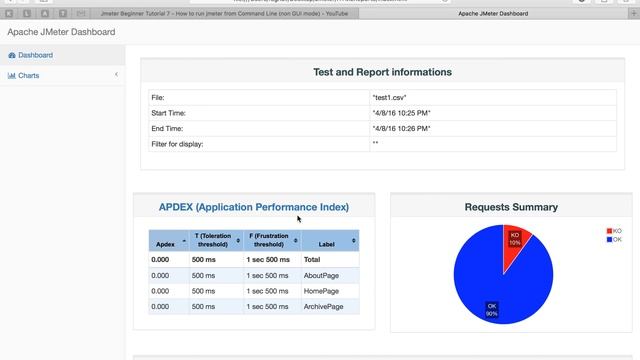Select the ArchivePage label cell
This screenshot has height=360, width=640.
330,307
